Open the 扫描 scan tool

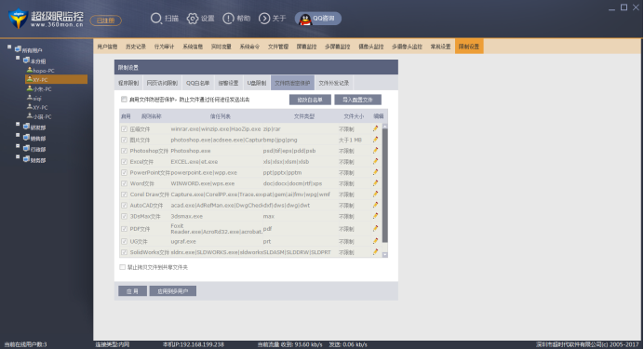point(165,19)
